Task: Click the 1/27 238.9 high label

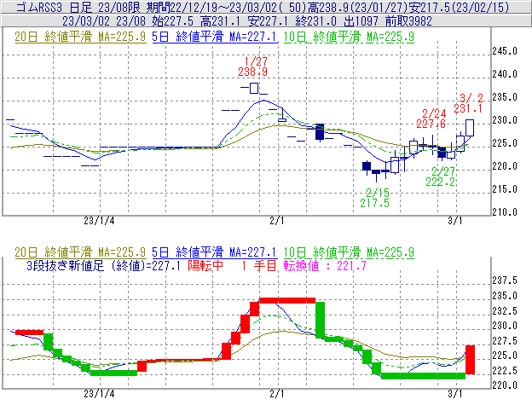Action: point(253,67)
